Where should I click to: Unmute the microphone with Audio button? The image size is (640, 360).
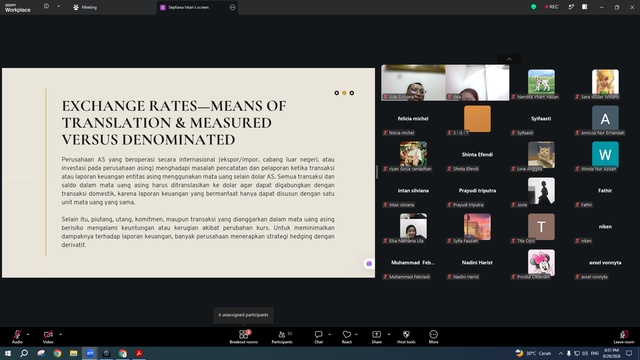point(17,337)
